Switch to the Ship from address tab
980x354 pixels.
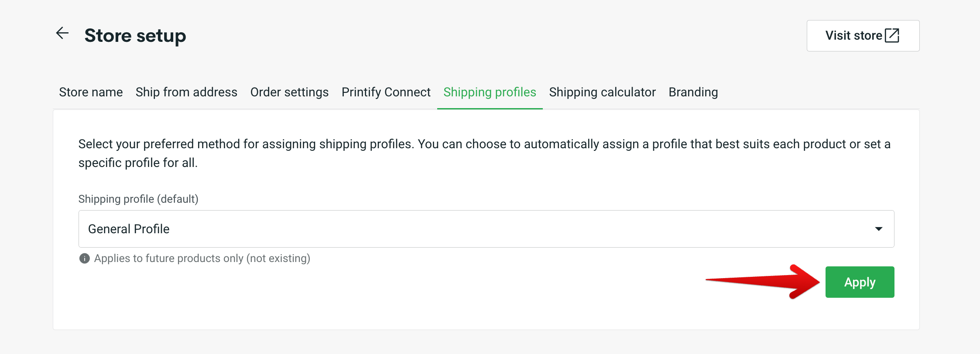(x=186, y=92)
